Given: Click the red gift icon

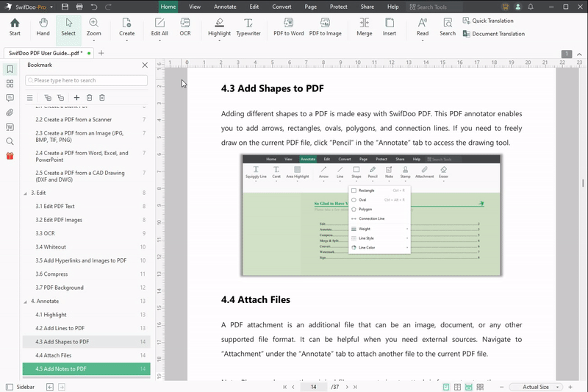Looking at the screenshot, I should 10,156.
